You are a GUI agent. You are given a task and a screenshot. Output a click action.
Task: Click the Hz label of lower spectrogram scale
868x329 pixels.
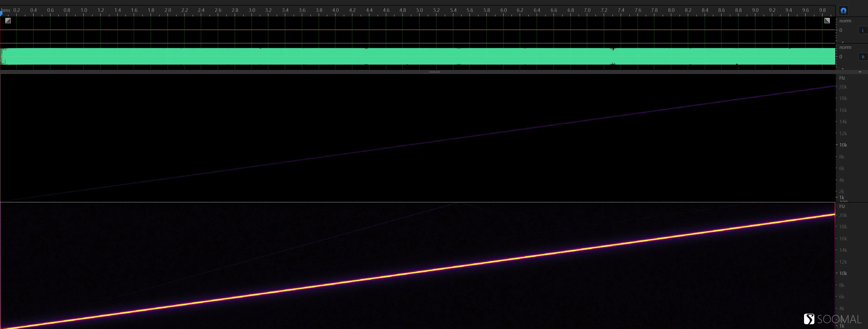click(842, 206)
